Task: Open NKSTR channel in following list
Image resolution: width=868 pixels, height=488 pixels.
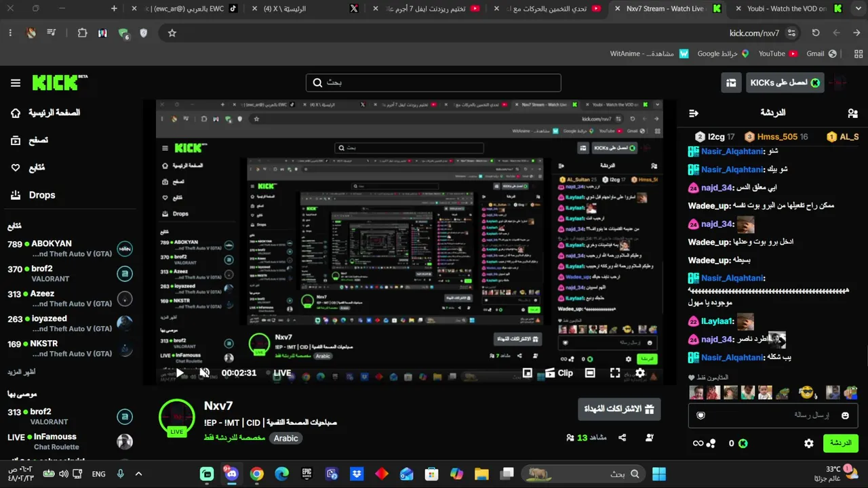Action: coord(70,349)
